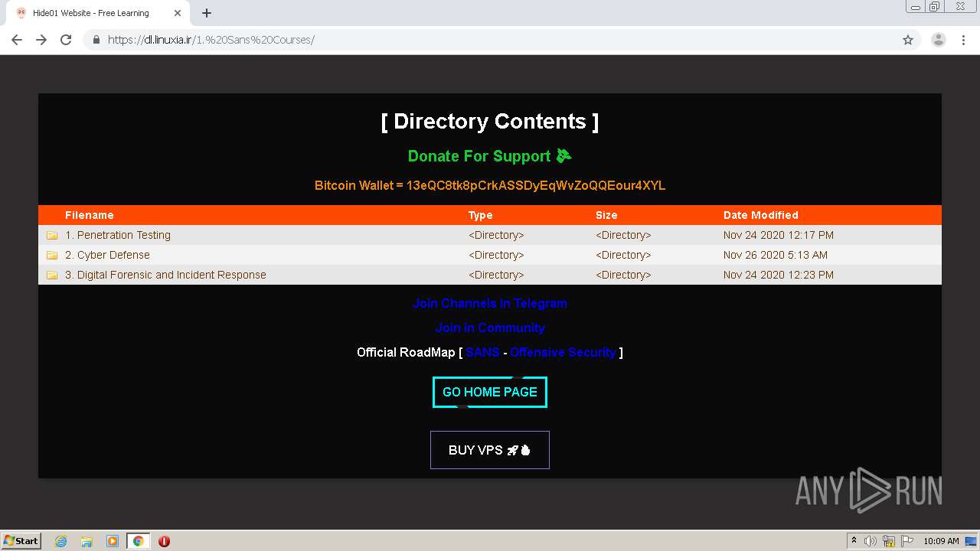Viewport: 980px width, 551px height.
Task: Click the padlock site info icon
Action: (x=96, y=40)
